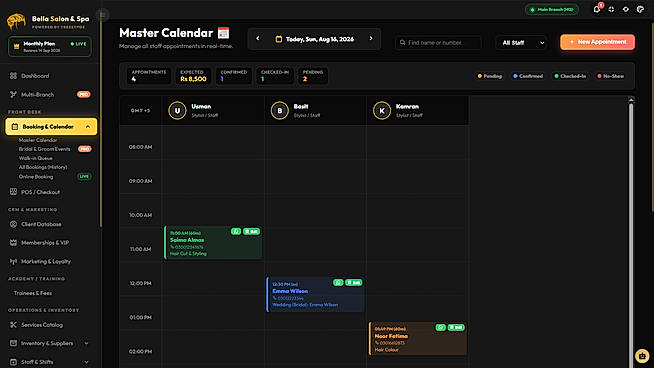Open the chatbot assistant icon
This screenshot has height=368, width=654.
(x=642, y=356)
